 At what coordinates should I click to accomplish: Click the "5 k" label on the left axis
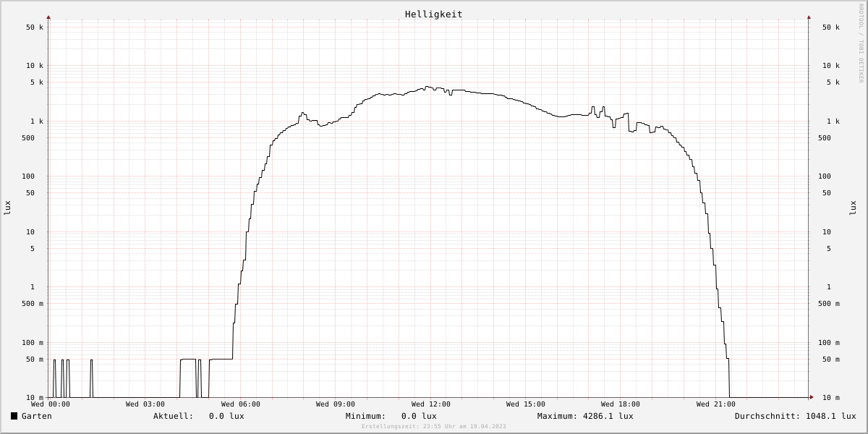[37, 82]
